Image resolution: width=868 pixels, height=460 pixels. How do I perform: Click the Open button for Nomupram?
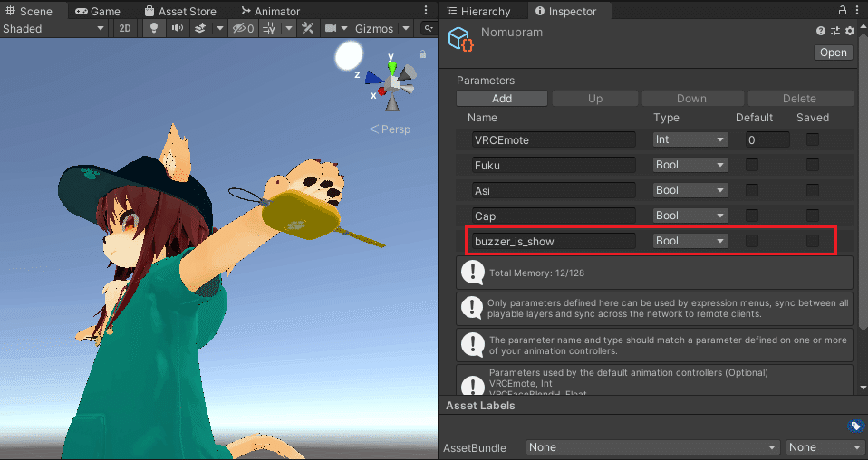pyautogui.click(x=834, y=52)
